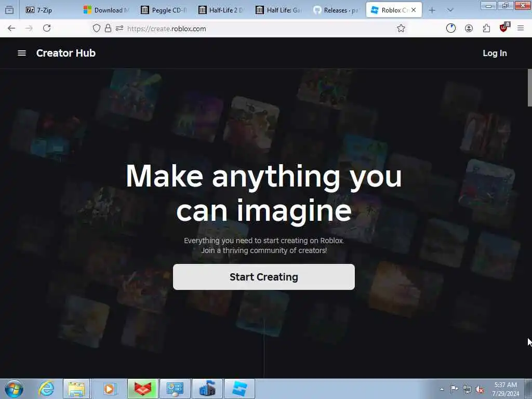The width and height of the screenshot is (532, 399).
Task: Open the Creator Hub hamburger menu
Action: coord(22,54)
